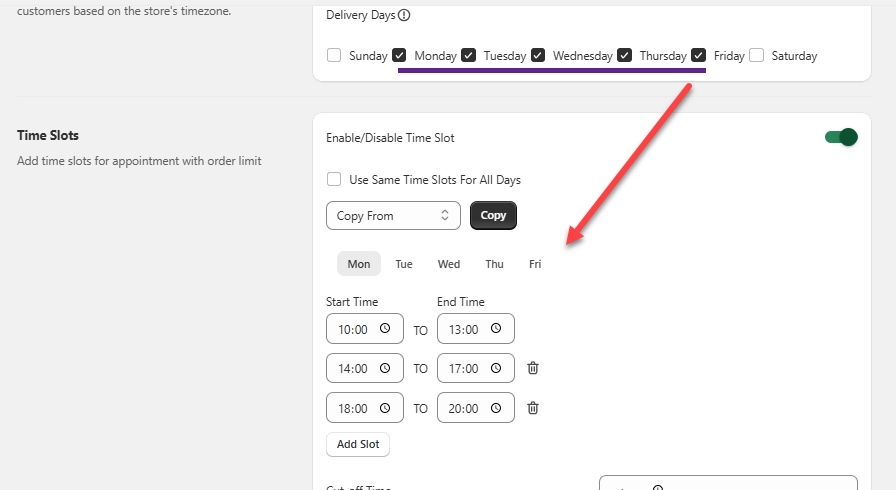This screenshot has width=896, height=490.
Task: Click the Delivery Days info icon
Action: tap(404, 16)
